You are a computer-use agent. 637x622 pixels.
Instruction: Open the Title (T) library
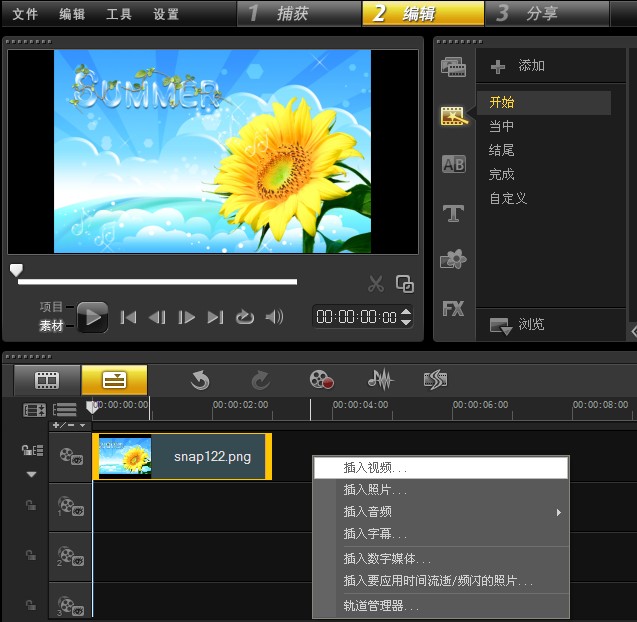tap(453, 212)
